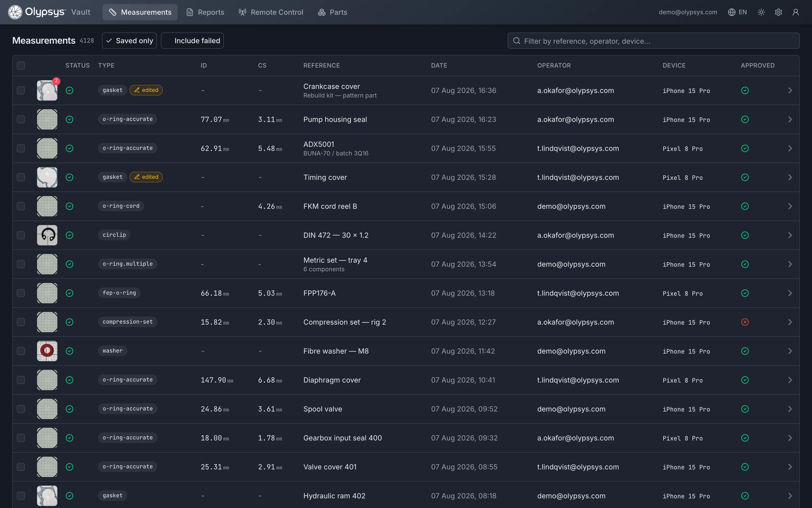
Task: Click red rejected icon for Compression set rig 2
Action: point(745,322)
